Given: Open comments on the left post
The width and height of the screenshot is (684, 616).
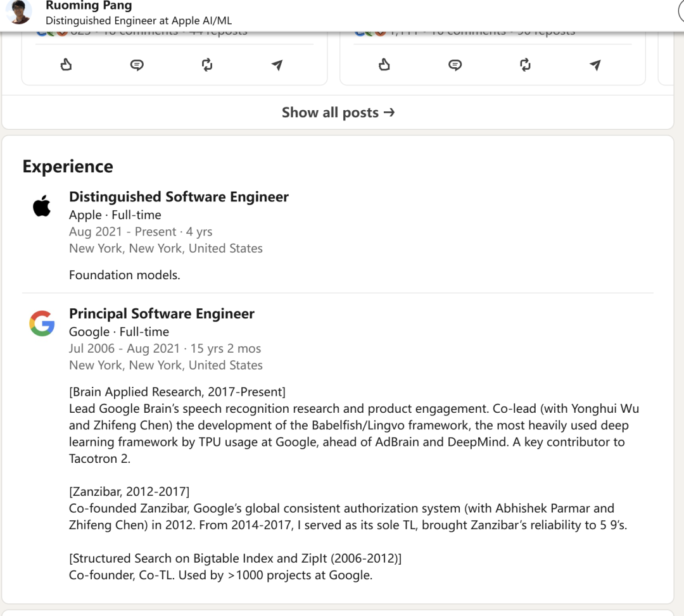Looking at the screenshot, I should tap(137, 65).
